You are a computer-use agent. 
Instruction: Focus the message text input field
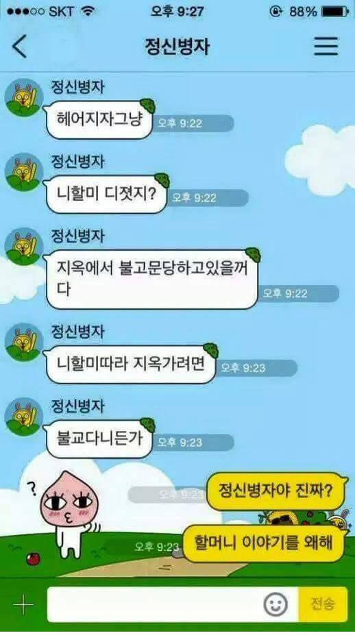click(x=173, y=604)
